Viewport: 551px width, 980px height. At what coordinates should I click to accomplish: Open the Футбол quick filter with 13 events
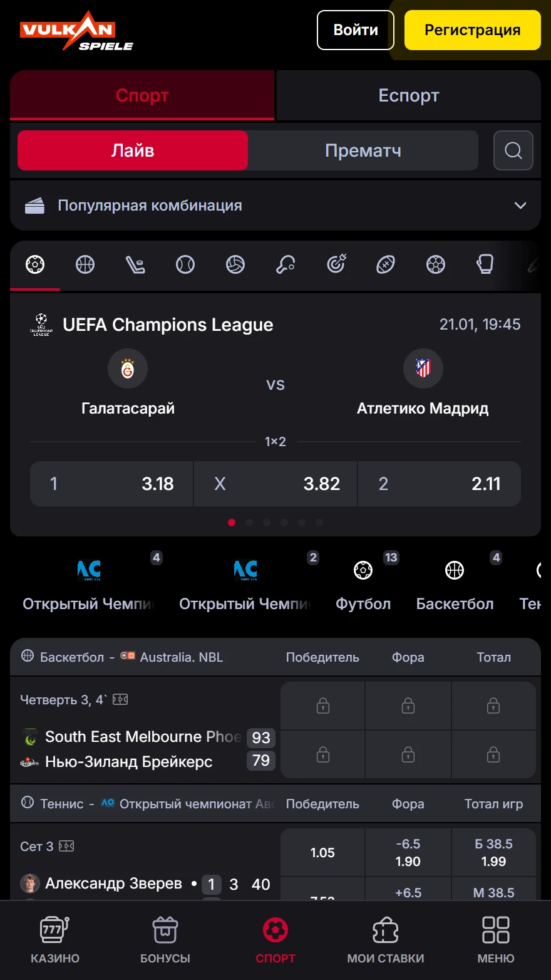pos(363,584)
